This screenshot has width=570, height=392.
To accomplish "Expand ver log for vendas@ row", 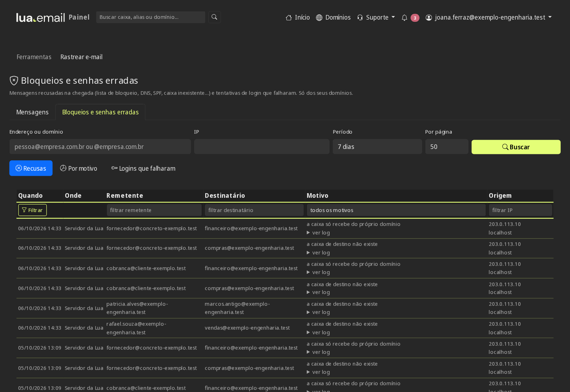I will click(x=318, y=332).
